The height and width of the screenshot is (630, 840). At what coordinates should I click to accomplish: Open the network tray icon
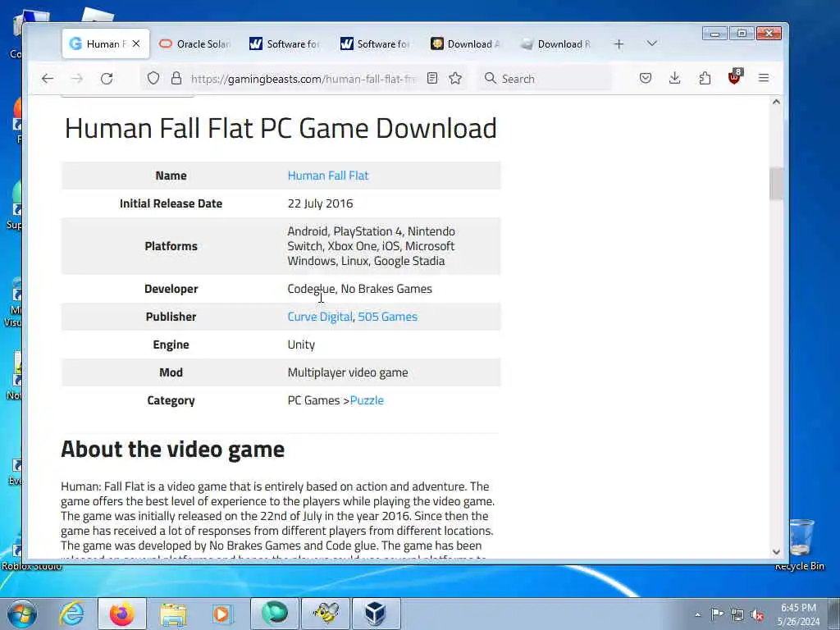737,614
